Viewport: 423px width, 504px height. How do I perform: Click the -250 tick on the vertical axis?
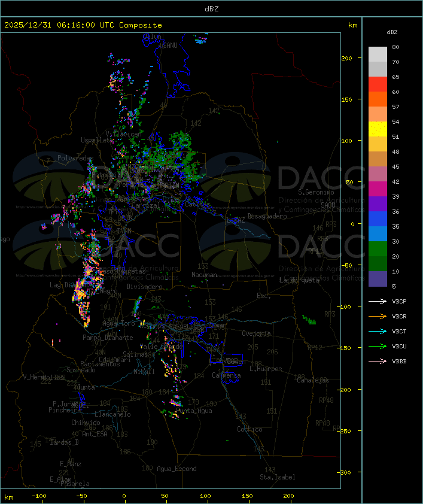click(345, 431)
